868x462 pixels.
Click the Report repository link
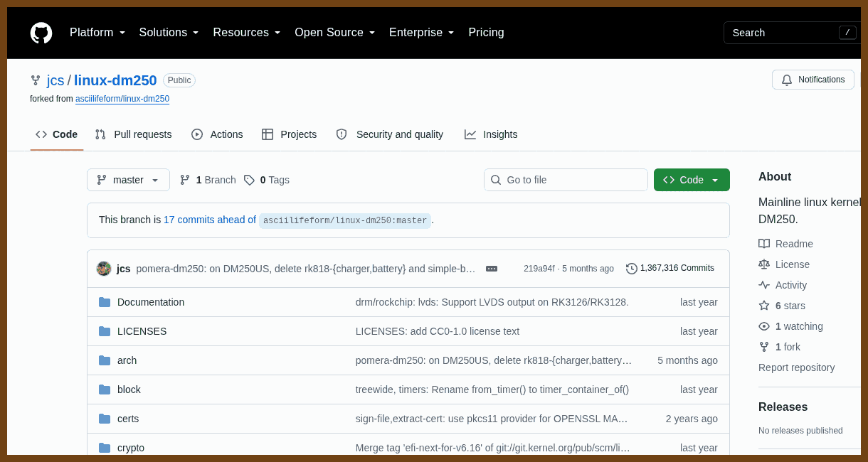click(796, 367)
